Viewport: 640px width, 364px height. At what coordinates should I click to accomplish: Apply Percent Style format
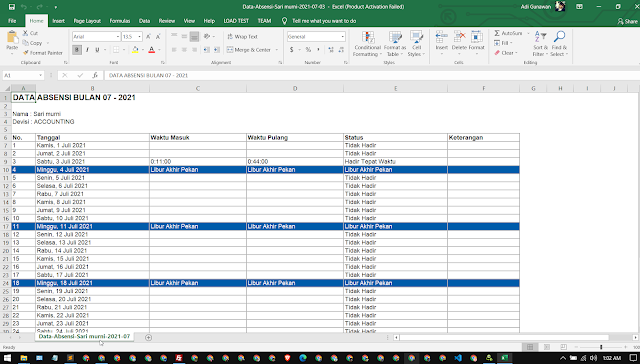pyautogui.click(x=308, y=50)
